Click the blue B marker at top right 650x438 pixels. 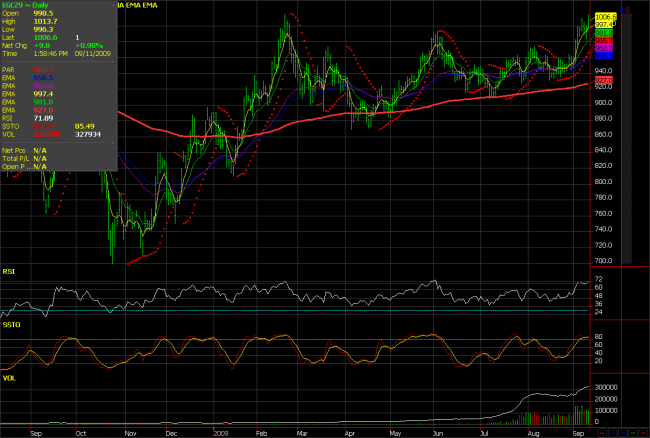[623, 10]
